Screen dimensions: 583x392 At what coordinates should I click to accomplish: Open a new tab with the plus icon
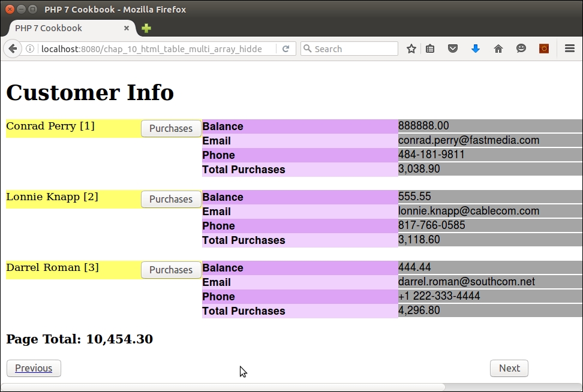click(146, 28)
